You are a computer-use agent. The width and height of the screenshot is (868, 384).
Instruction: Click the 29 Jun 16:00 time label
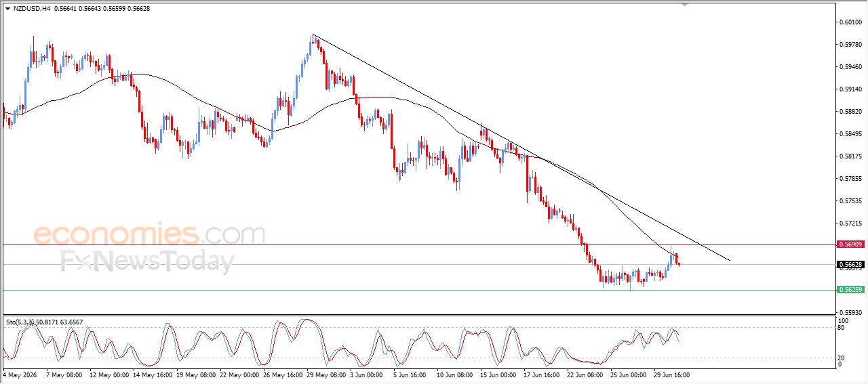[x=671, y=375]
